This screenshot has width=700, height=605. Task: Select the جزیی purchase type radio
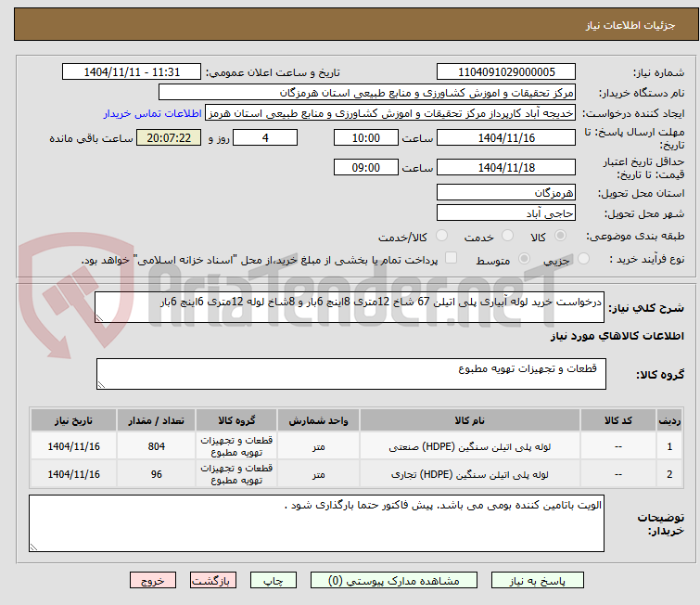pyautogui.click(x=583, y=259)
